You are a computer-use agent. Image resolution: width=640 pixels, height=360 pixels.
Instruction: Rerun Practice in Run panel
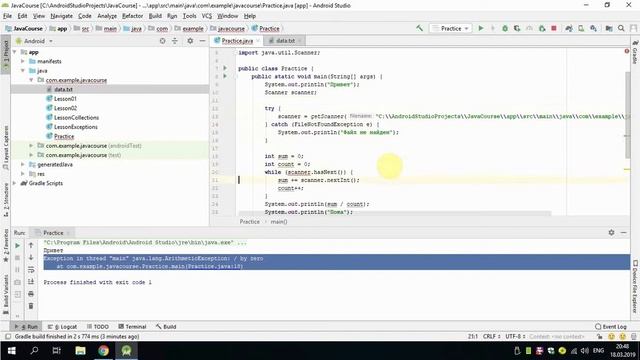(18, 245)
